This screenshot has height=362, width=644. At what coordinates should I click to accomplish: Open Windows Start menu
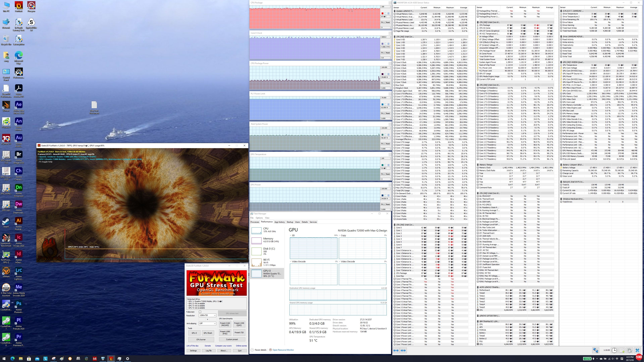point(4,358)
